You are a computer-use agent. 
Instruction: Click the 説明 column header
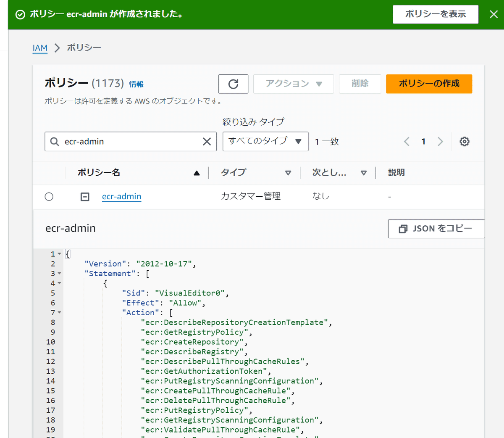[396, 173]
